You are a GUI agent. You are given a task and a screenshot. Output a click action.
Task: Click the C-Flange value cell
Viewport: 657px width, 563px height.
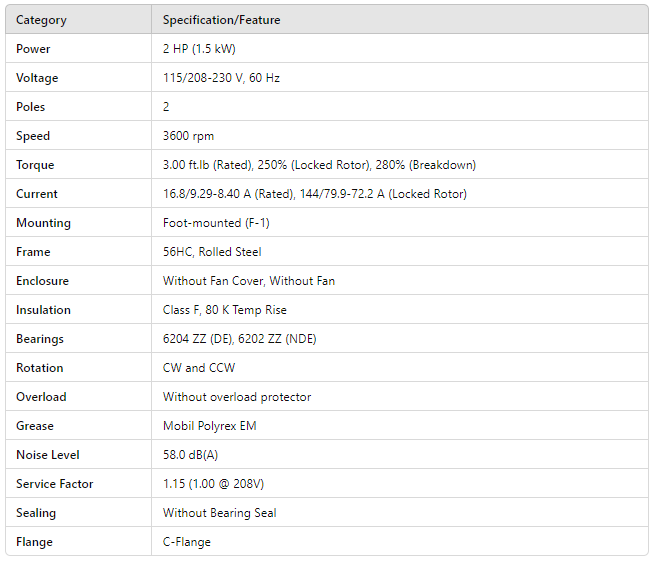[187, 542]
